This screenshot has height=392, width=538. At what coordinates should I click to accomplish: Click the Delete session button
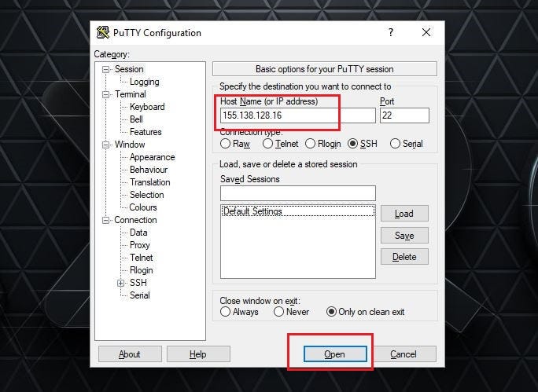pos(404,257)
